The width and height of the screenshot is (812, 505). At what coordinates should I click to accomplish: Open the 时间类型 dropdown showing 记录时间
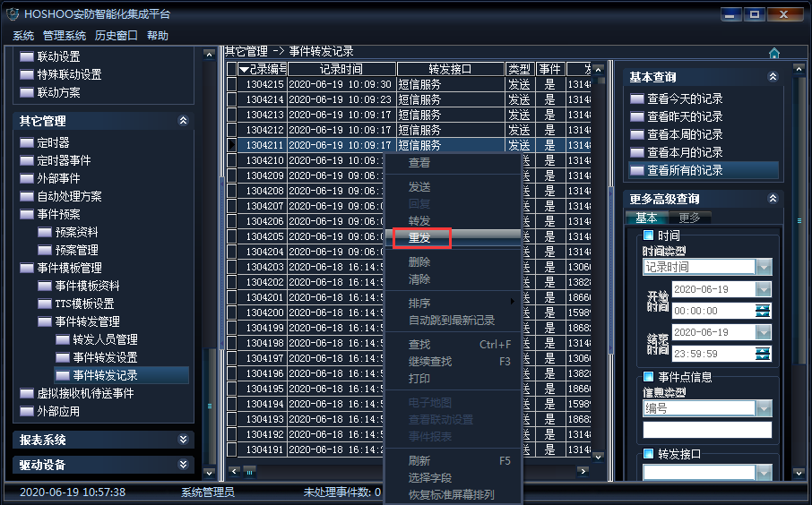pos(763,267)
